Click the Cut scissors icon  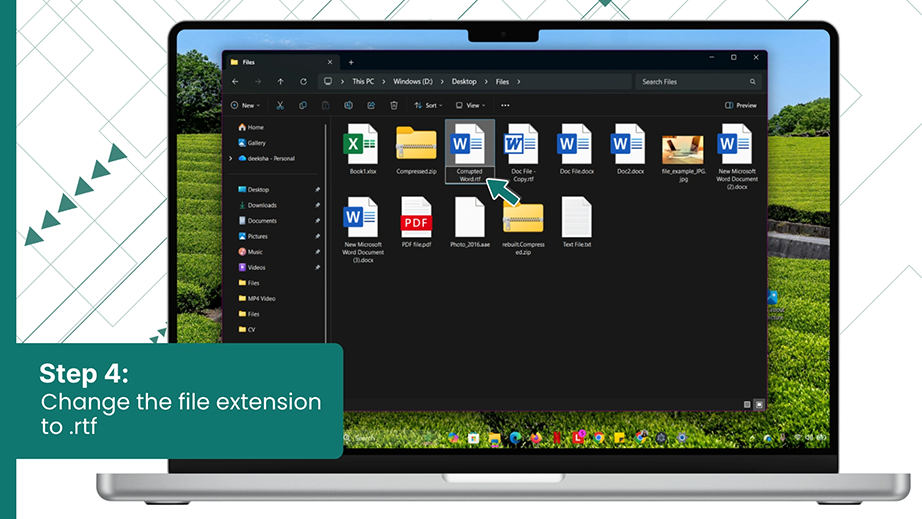tap(280, 105)
